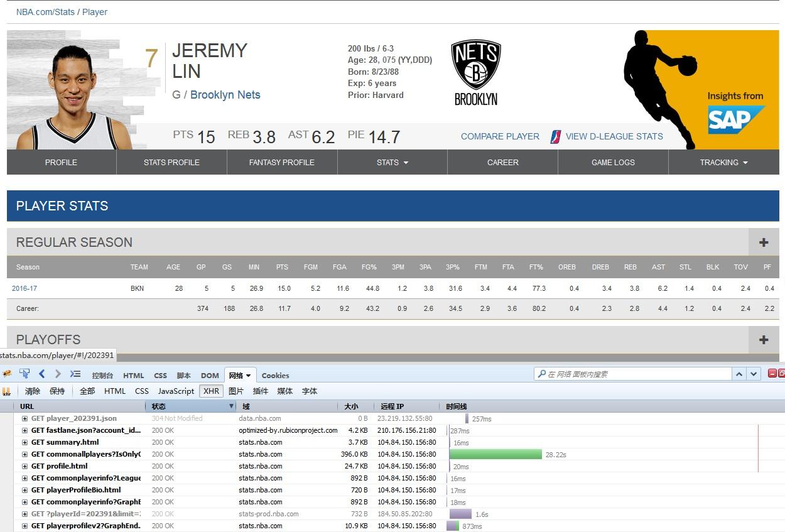Open the Firebug main menu bug icon
Viewport: 785px width, 532px height.
point(8,375)
